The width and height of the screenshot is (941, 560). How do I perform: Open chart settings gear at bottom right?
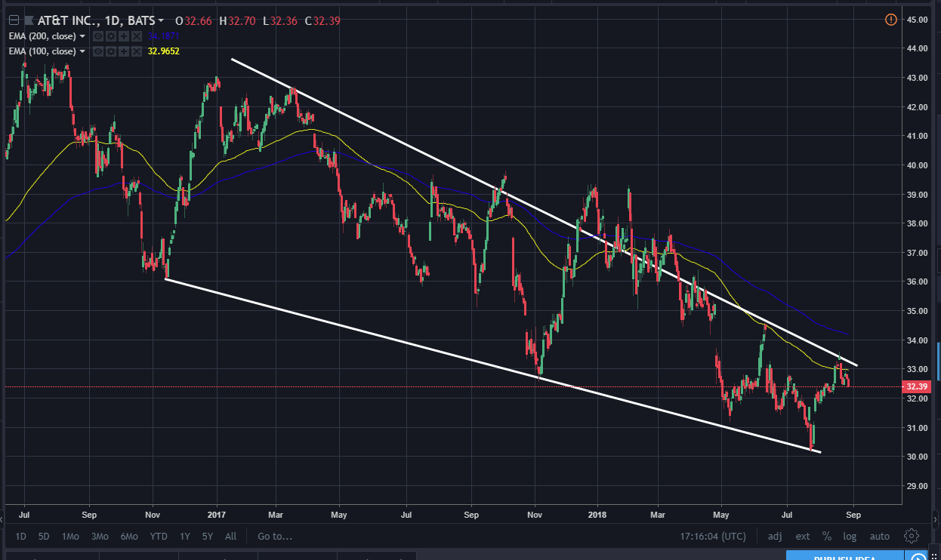pos(911,536)
